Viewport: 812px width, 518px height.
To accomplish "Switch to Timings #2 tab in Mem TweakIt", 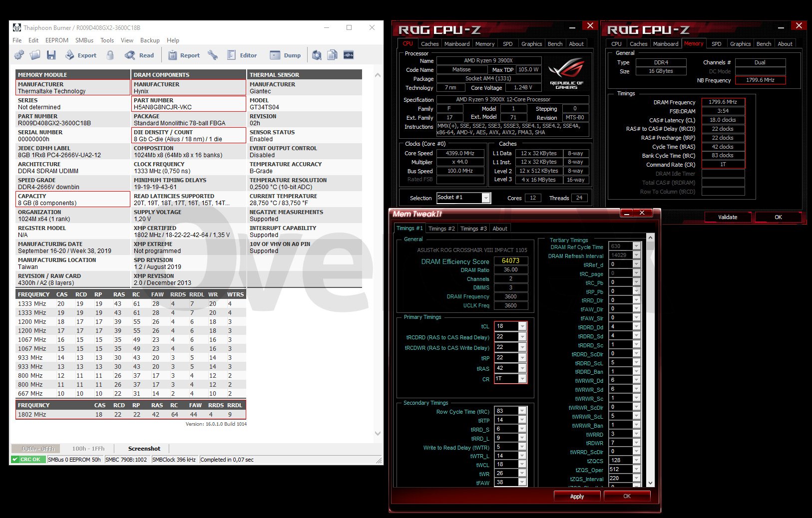I will (x=441, y=229).
